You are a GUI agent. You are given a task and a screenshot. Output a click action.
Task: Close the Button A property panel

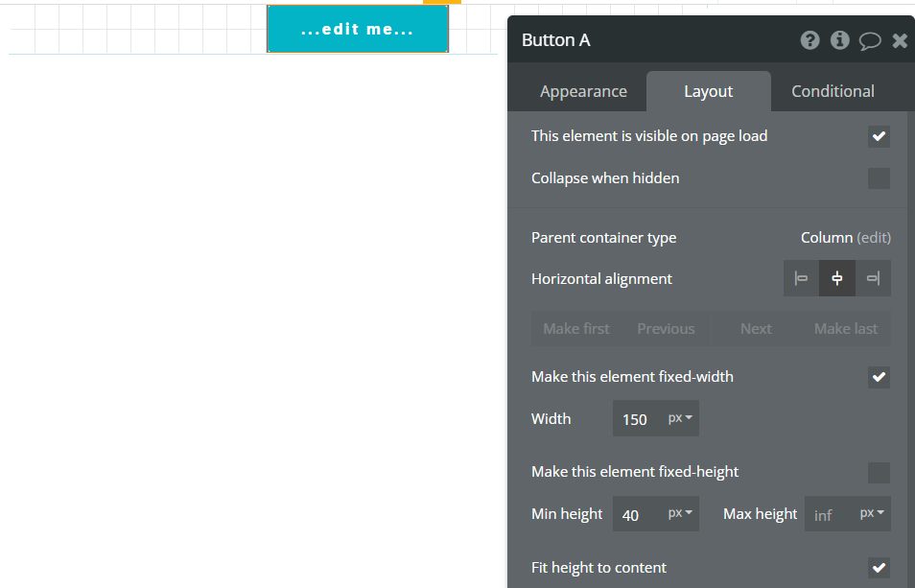click(900, 40)
